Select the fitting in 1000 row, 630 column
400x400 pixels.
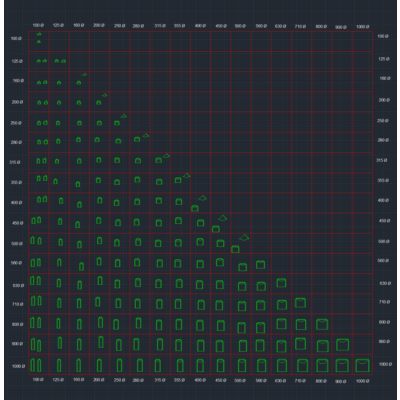pos(282,365)
